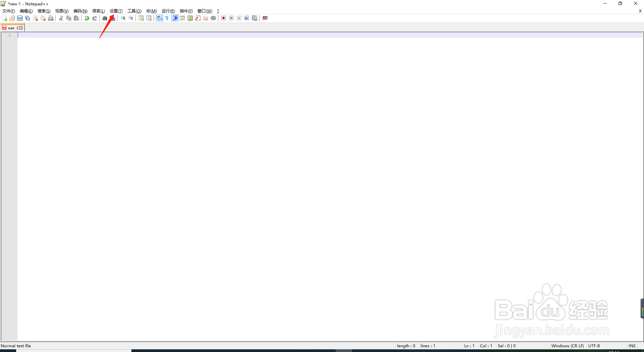The image size is (644, 352).
Task: Save current recorded macro icon
Action: click(255, 18)
